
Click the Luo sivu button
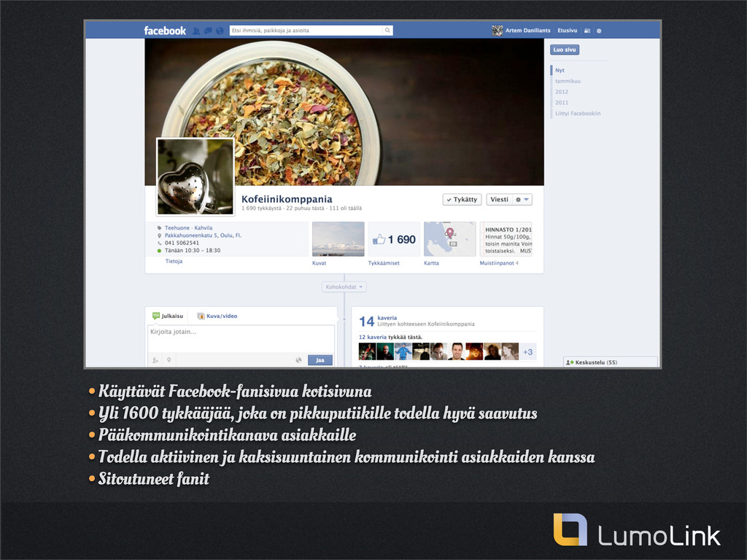(x=565, y=50)
